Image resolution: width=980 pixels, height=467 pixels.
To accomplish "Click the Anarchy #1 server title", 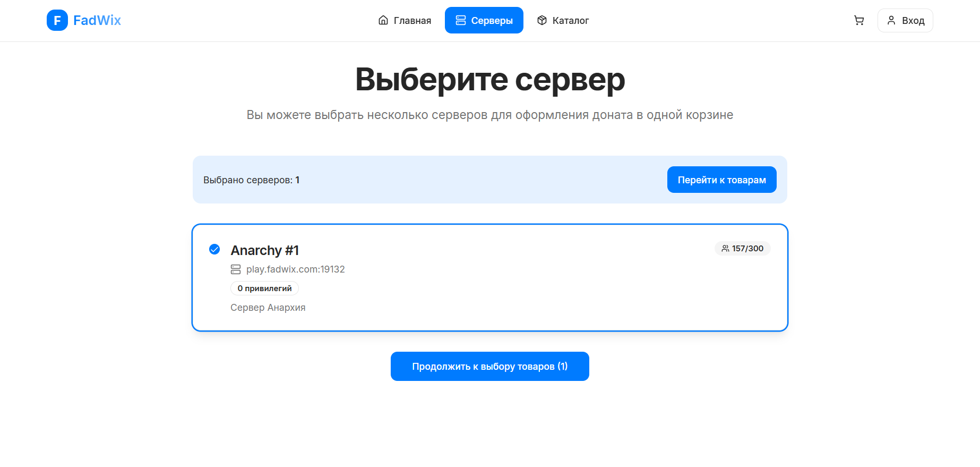I will (x=264, y=250).
